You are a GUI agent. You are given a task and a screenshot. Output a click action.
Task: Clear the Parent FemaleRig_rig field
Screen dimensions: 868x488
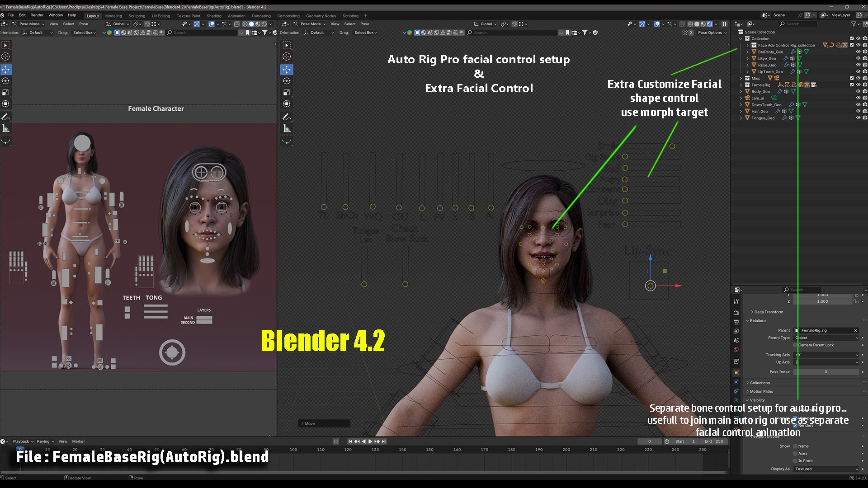pyautogui.click(x=855, y=331)
